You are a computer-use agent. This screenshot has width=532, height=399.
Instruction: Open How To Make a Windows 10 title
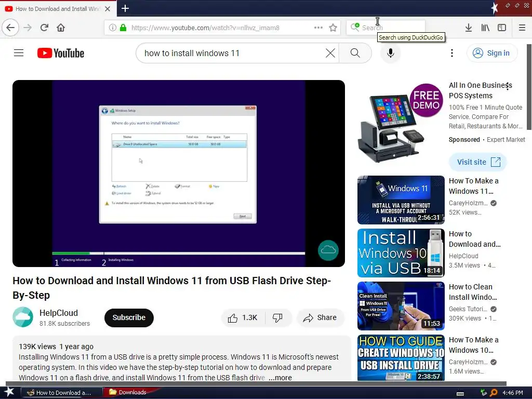[474, 345]
